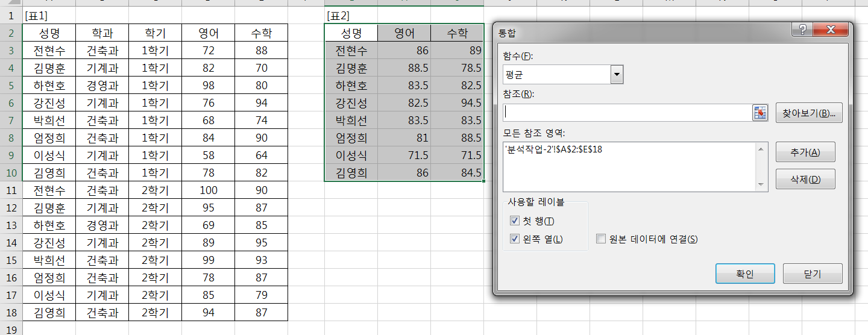Select the row 11 header

10,190
